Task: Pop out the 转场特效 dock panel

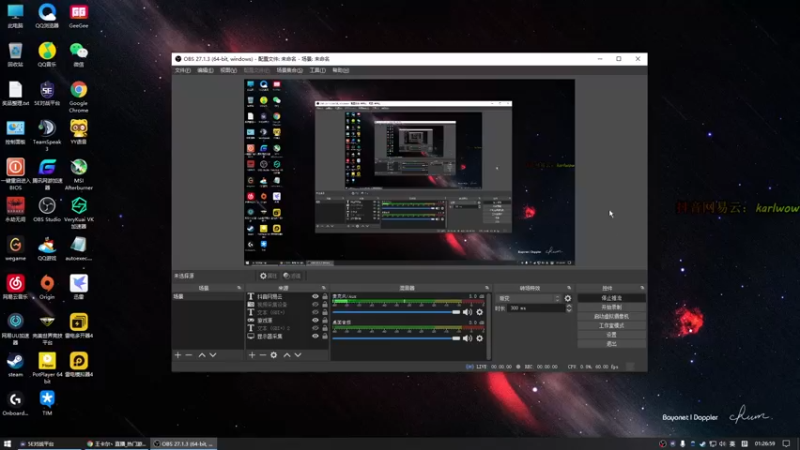Action: [x=569, y=288]
